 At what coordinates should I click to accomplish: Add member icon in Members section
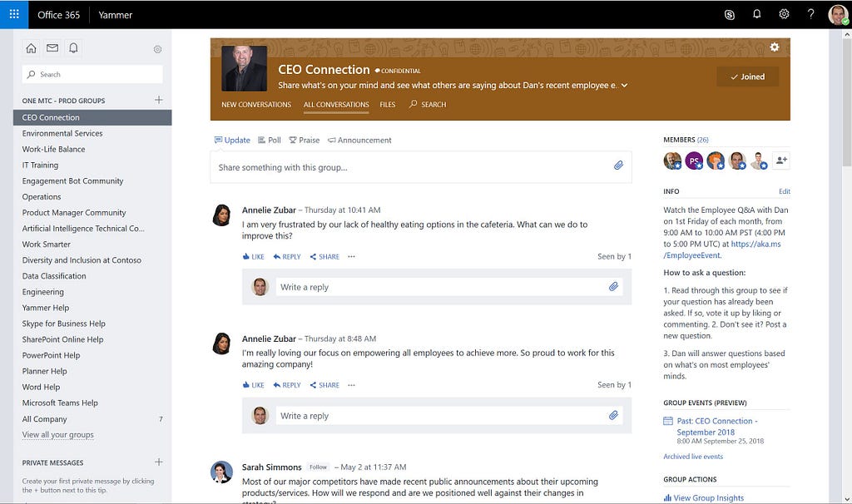click(x=780, y=161)
